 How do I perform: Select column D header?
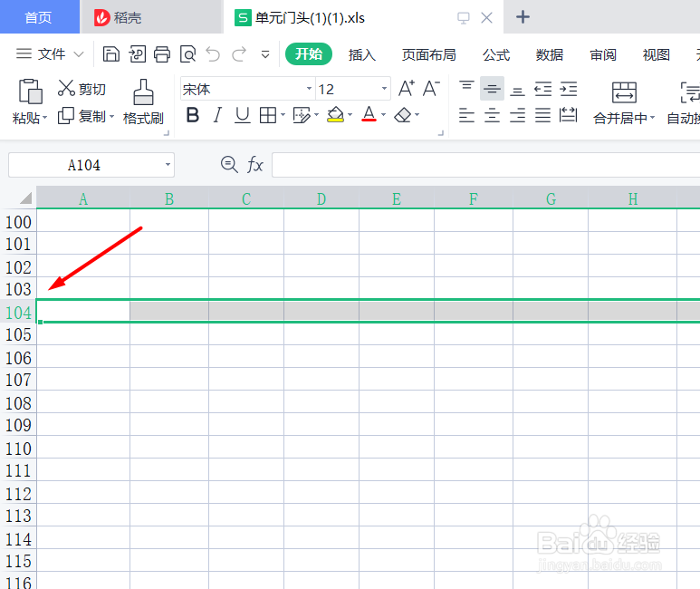click(321, 198)
